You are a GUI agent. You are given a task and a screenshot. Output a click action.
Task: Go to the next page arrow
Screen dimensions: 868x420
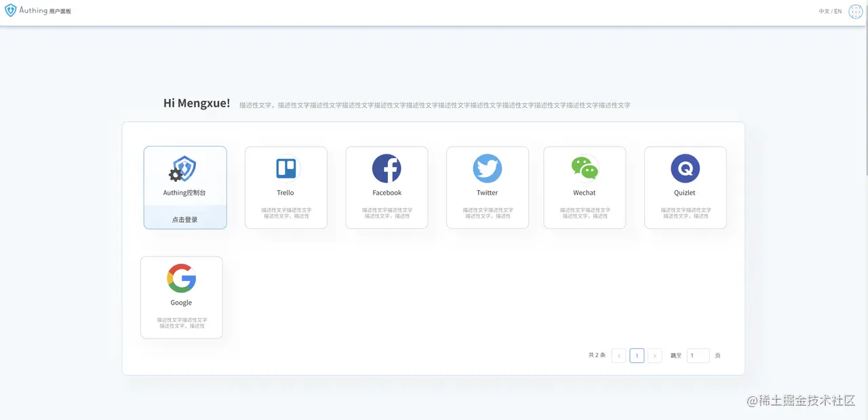pos(654,356)
